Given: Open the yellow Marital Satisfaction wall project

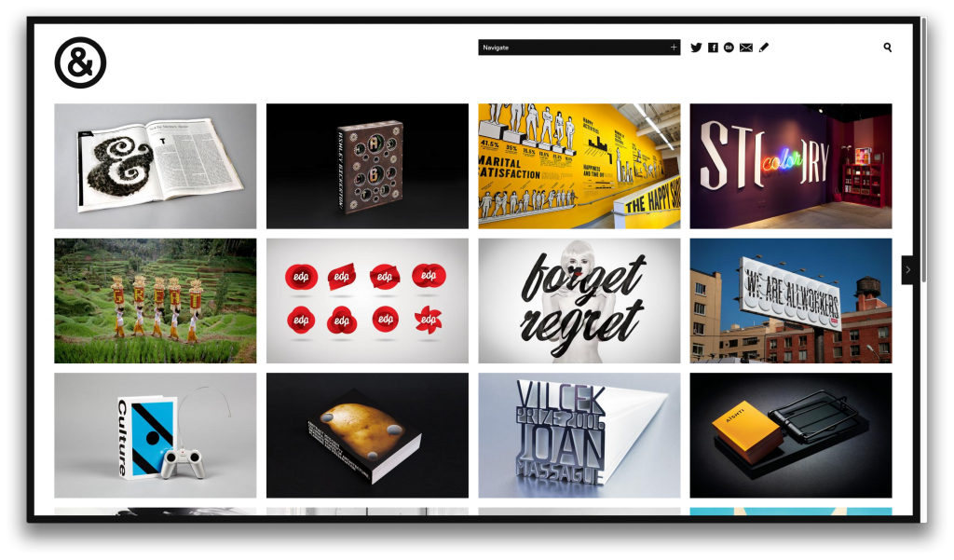Looking at the screenshot, I should [x=579, y=166].
